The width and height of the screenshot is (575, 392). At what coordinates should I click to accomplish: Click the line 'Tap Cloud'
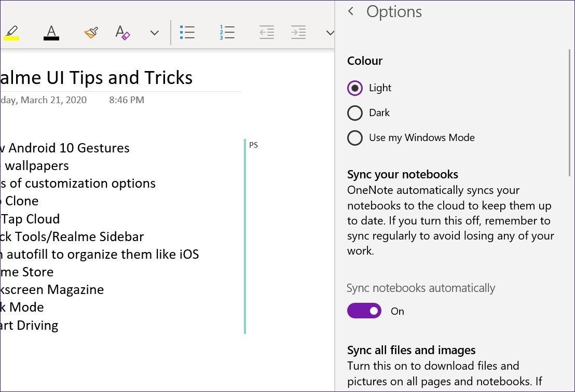pos(30,219)
